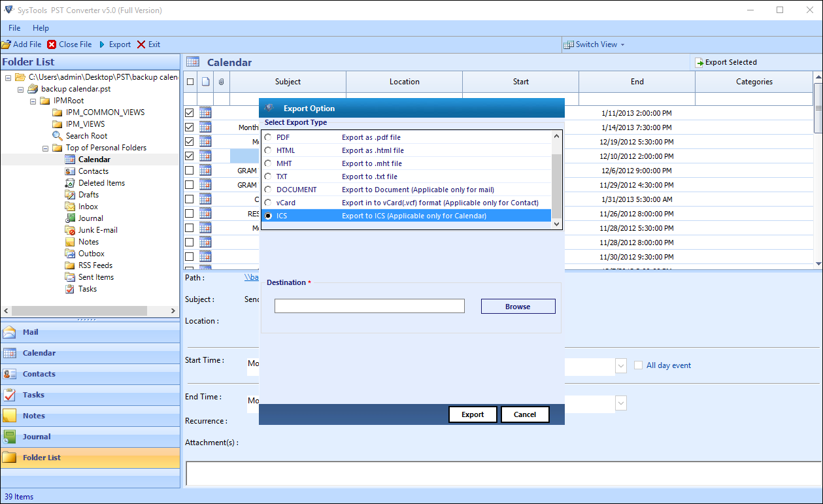Select the Journal folder icon in tree
This screenshot has width=823, height=504.
pos(71,218)
